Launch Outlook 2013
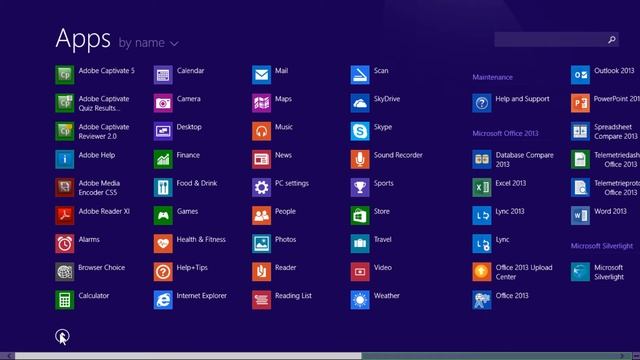This screenshot has height=360, width=640. point(603,75)
